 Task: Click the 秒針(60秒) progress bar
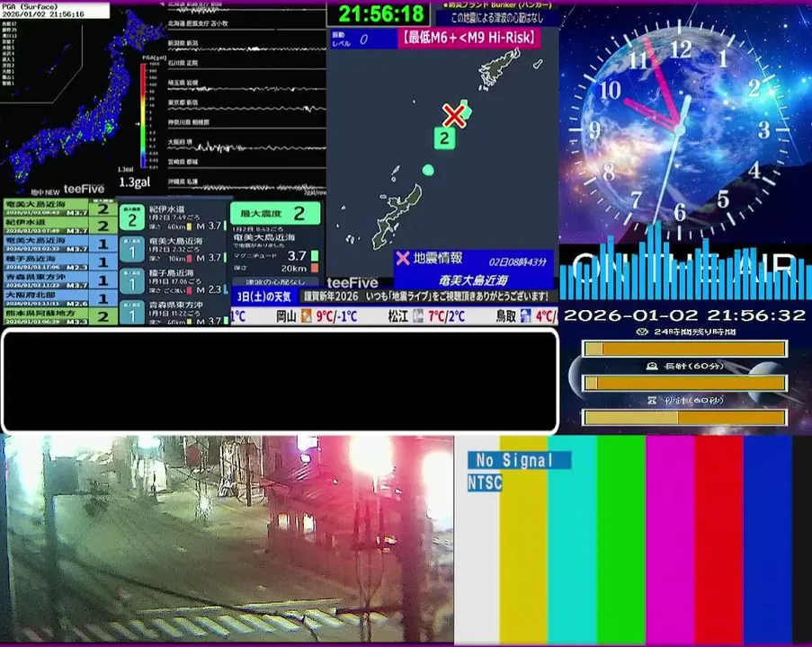pyautogui.click(x=685, y=417)
